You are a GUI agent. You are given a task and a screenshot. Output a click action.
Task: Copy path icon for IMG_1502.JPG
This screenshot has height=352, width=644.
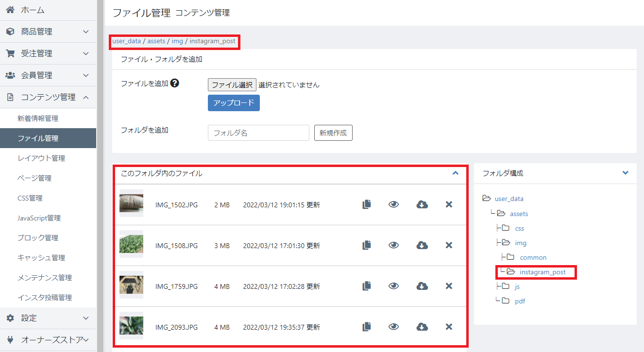367,205
